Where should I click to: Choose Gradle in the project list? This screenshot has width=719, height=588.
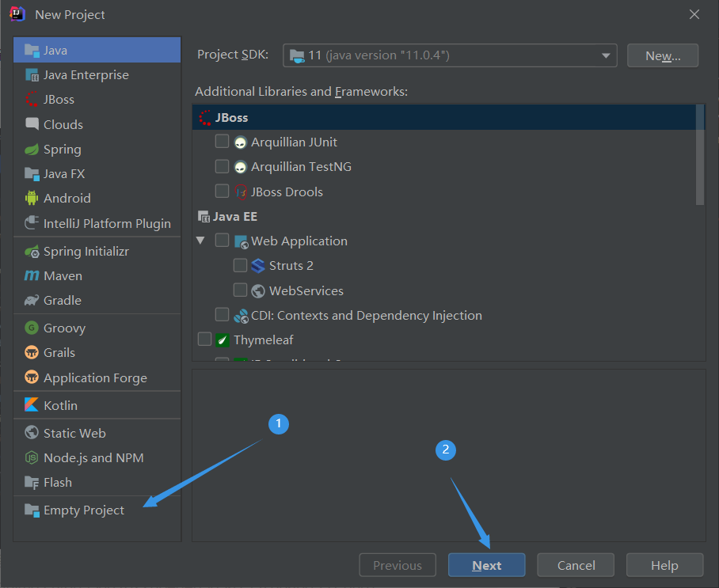coord(97,300)
